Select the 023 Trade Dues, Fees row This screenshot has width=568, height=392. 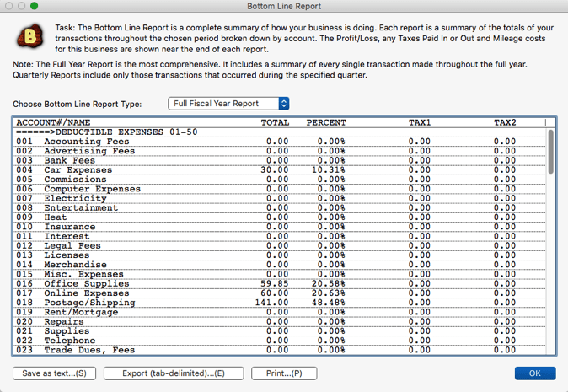tap(280, 350)
